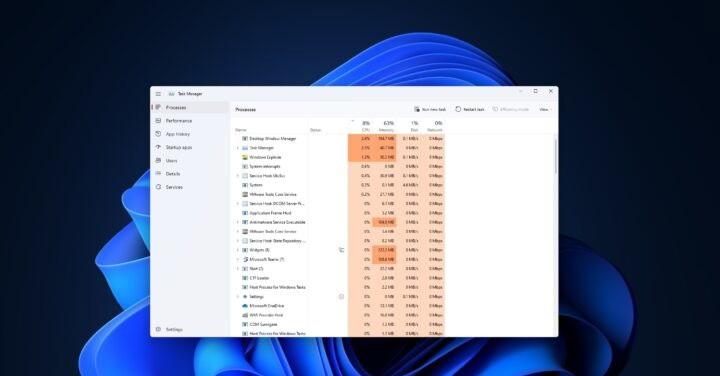Select the COM Surrogate row name
Screen dimensions: 720x376
[x=264, y=324]
